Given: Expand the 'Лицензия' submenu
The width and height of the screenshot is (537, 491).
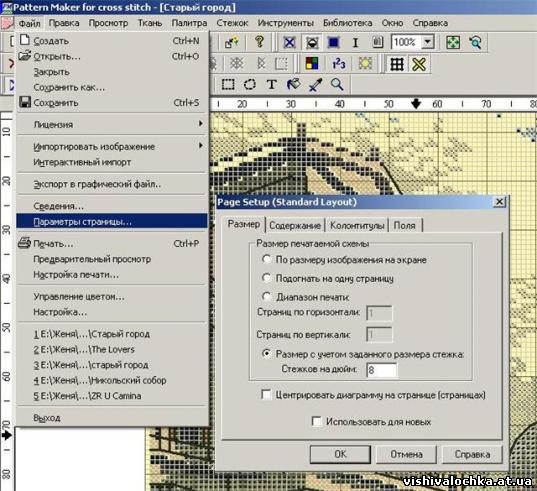Looking at the screenshot, I should (x=112, y=124).
